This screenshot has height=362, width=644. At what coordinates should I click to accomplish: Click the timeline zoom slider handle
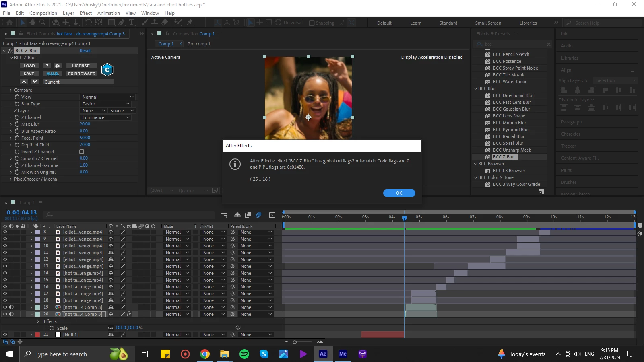click(x=295, y=342)
